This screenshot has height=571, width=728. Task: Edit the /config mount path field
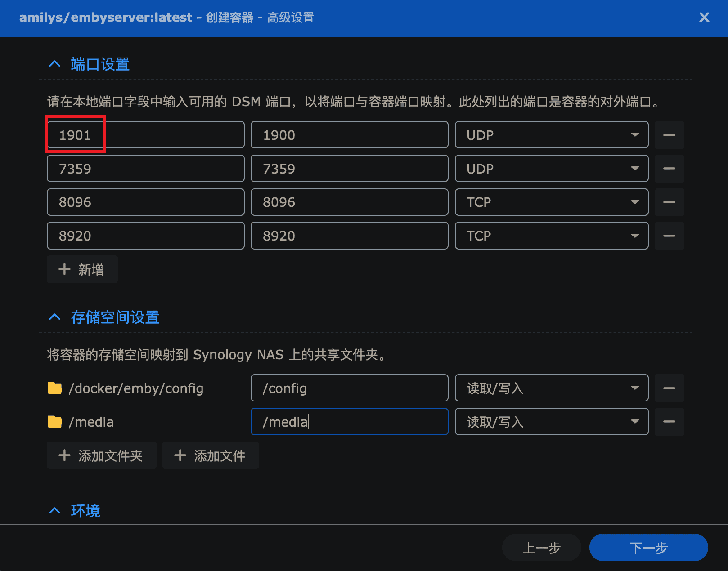pyautogui.click(x=350, y=388)
